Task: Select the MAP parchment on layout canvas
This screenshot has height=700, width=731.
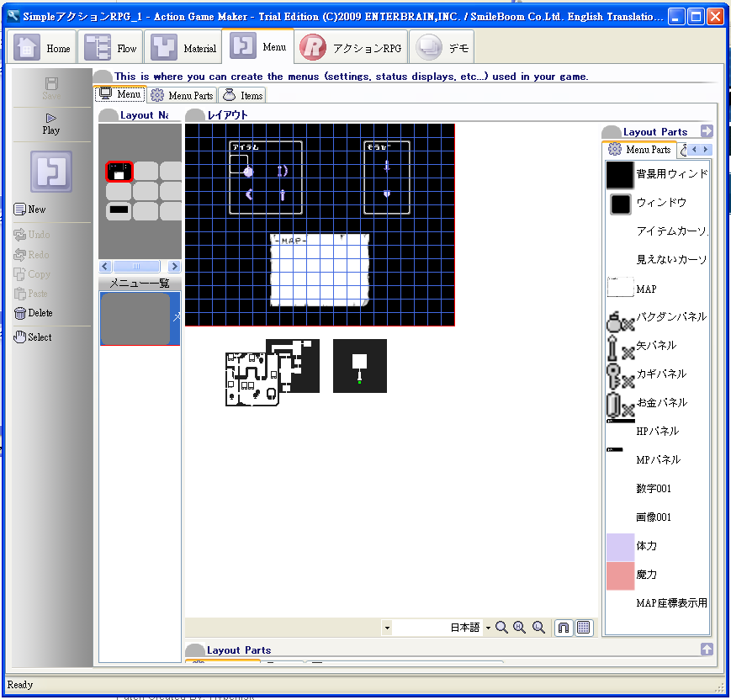Action: [x=320, y=270]
